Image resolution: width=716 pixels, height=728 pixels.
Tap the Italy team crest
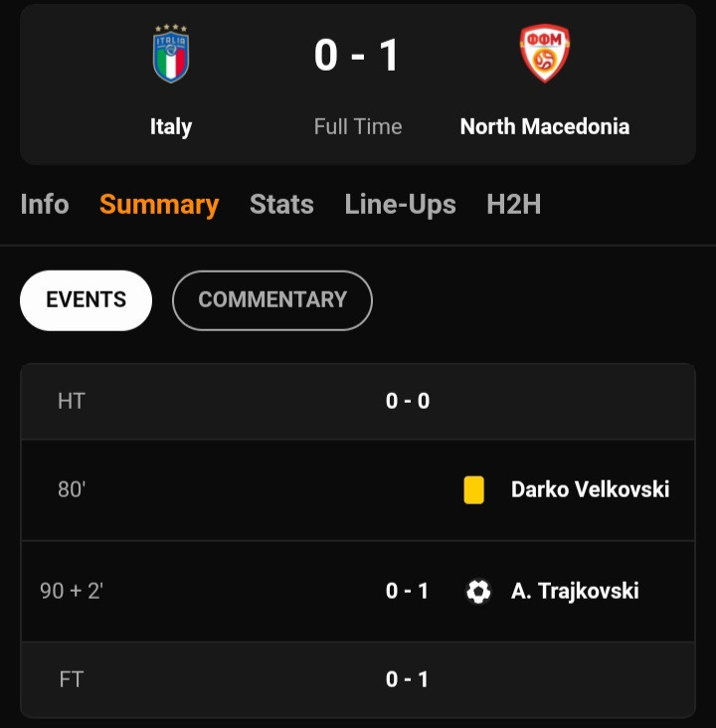tap(171, 54)
